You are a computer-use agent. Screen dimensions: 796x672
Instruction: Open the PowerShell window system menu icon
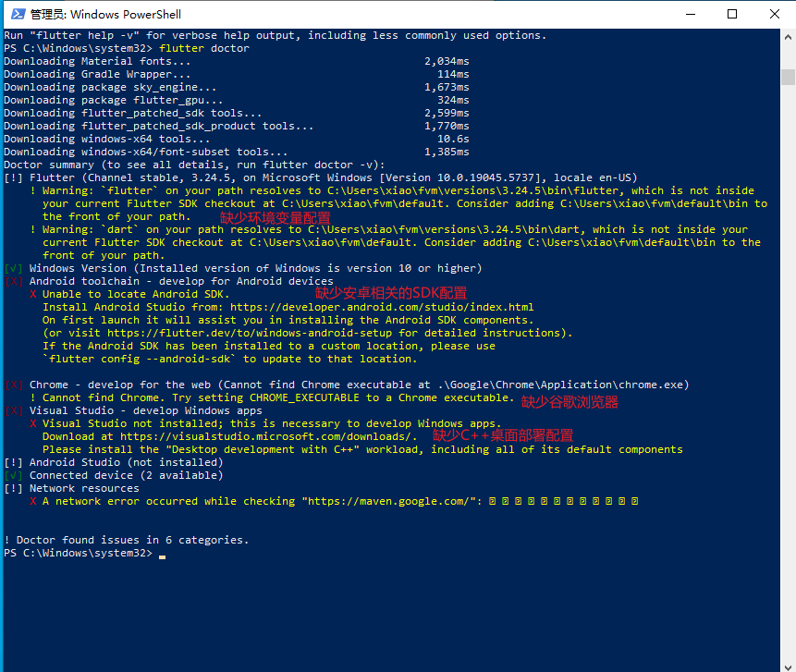coord(18,14)
